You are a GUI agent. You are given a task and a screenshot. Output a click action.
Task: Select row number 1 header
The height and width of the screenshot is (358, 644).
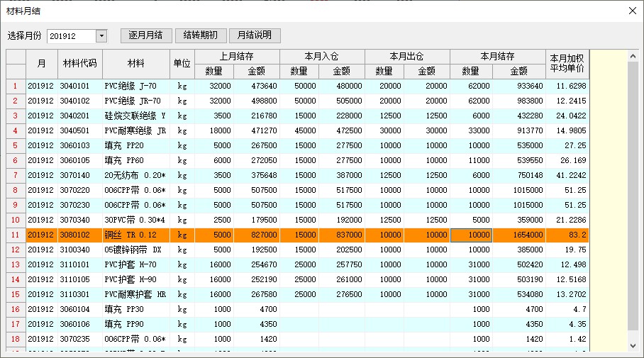point(16,86)
